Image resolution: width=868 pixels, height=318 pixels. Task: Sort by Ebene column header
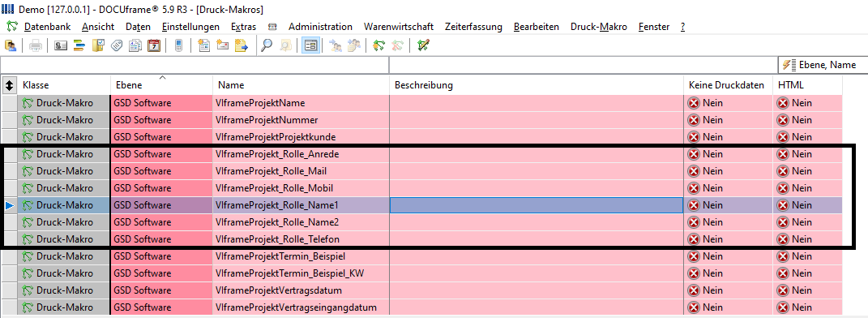tap(161, 85)
